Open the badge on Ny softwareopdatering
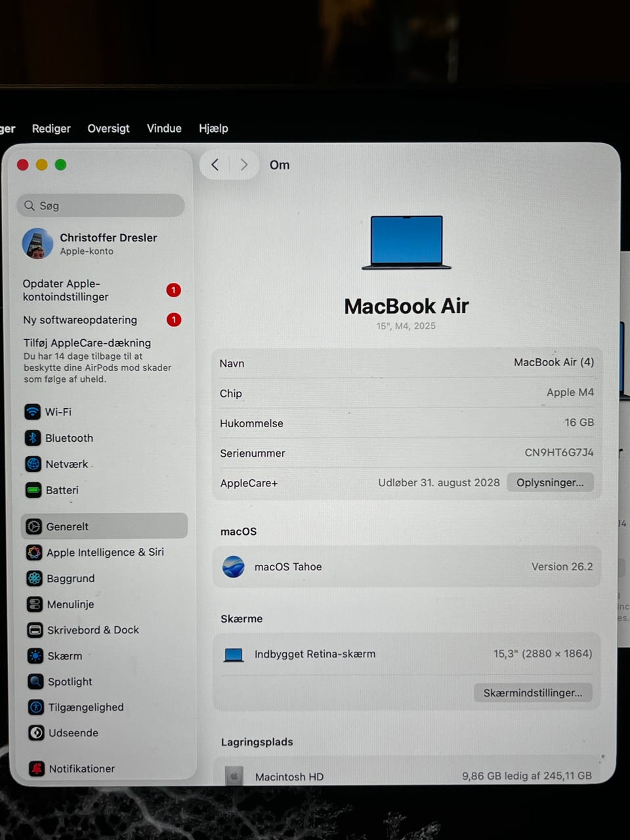The height and width of the screenshot is (840, 630). tap(174, 320)
